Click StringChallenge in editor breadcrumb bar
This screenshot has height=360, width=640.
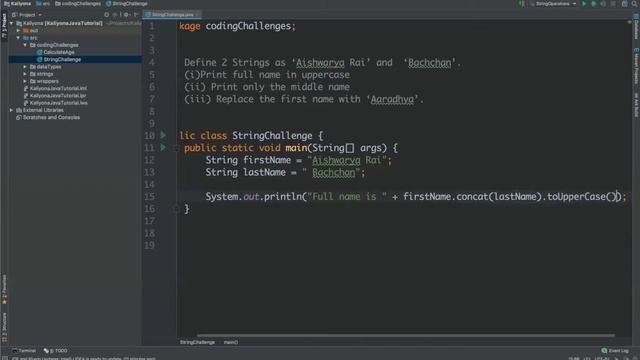tap(197, 342)
